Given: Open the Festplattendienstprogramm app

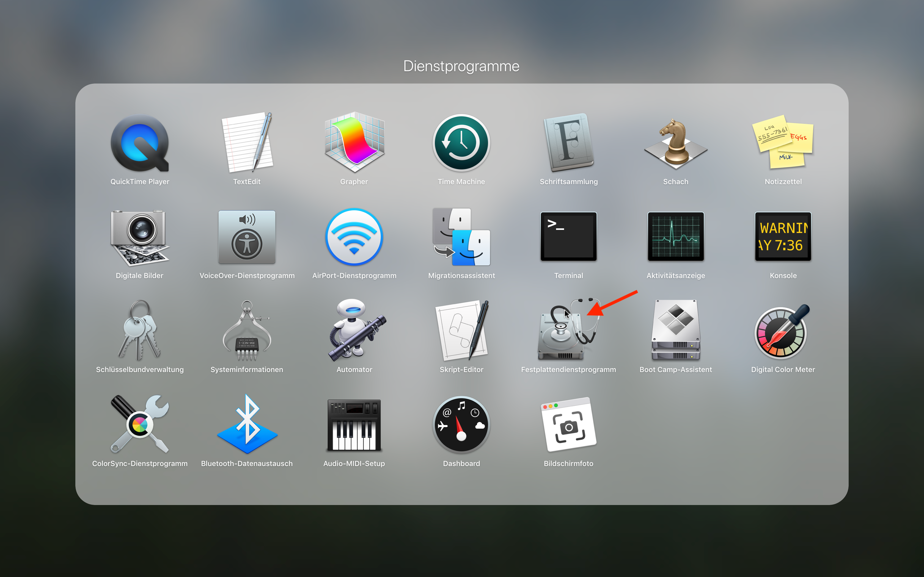Looking at the screenshot, I should (x=568, y=331).
